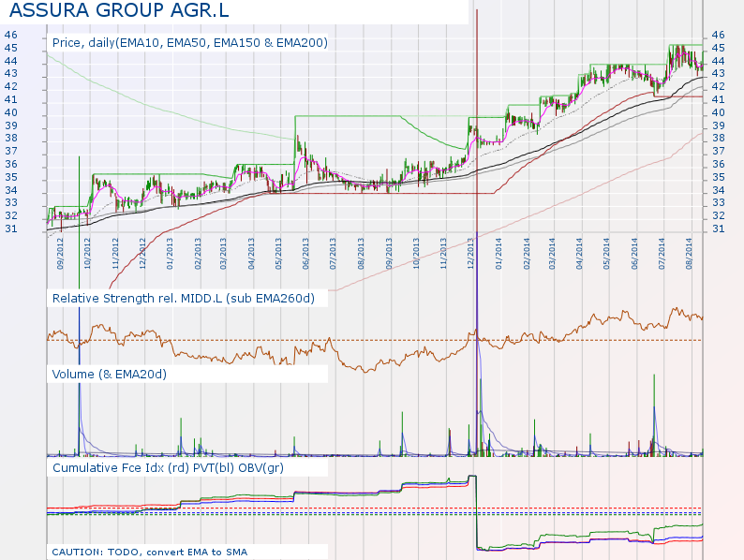
Task: Select the 05/2014 date axis label
Action: click(606, 254)
